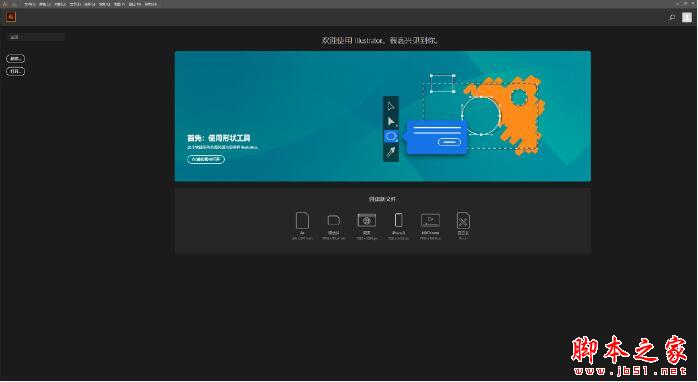Screen dimensions: 698x382
Task: Click the Open (打开) button
Action: tap(16, 71)
